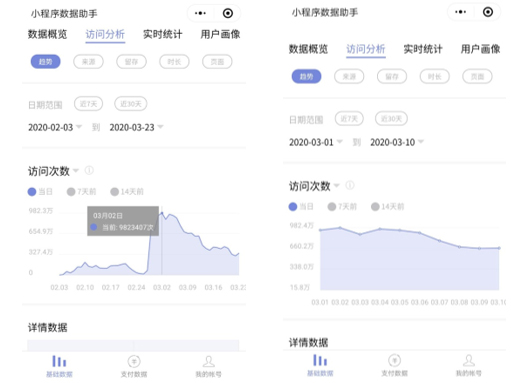This screenshot has height=383, width=530.
Task: Open 支付数据 yen icon in the left panel bottom bar
Action: [x=134, y=361]
